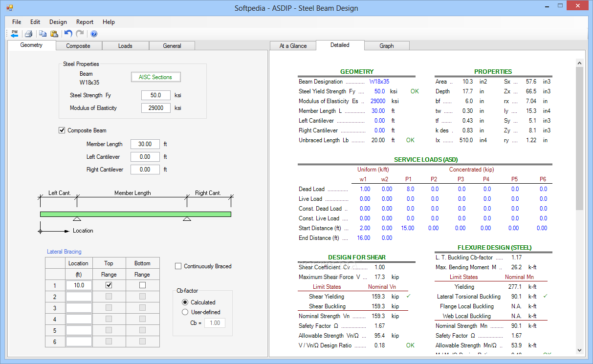Click the Lateral Torsional Buckling value 90.1
The width and height of the screenshot is (593, 364).
pos(517,297)
